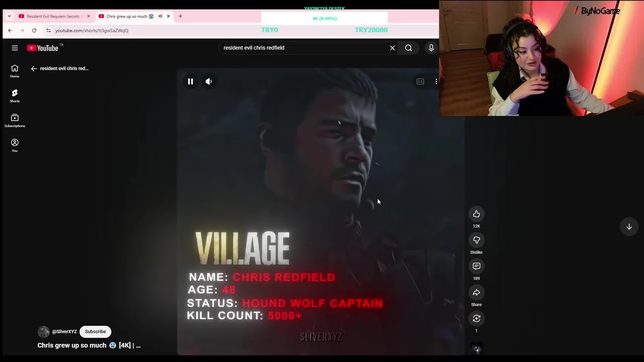Go back to resident evil chris redfield results
This screenshot has width=644, height=362.
pos(34,68)
